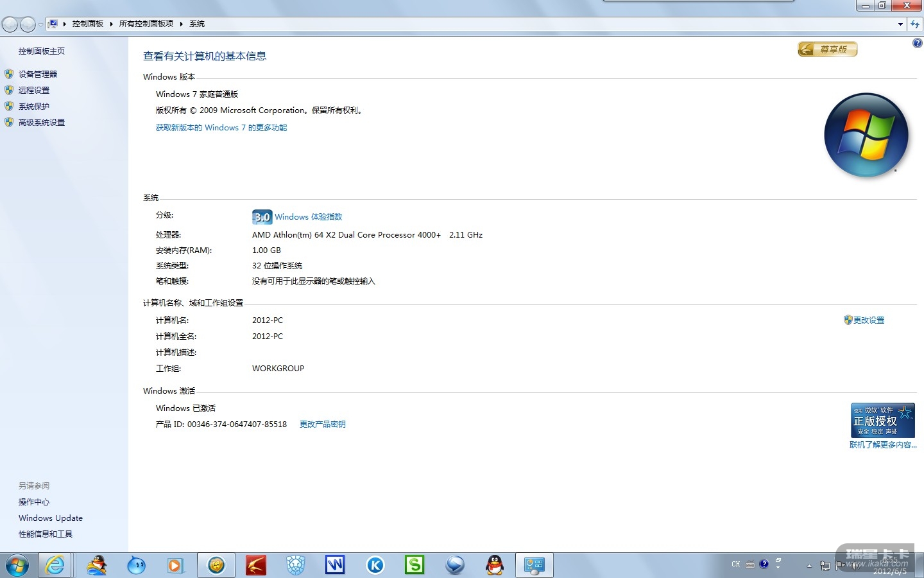Open the tray keyboard input method icon
924x578 pixels.
coord(750,565)
